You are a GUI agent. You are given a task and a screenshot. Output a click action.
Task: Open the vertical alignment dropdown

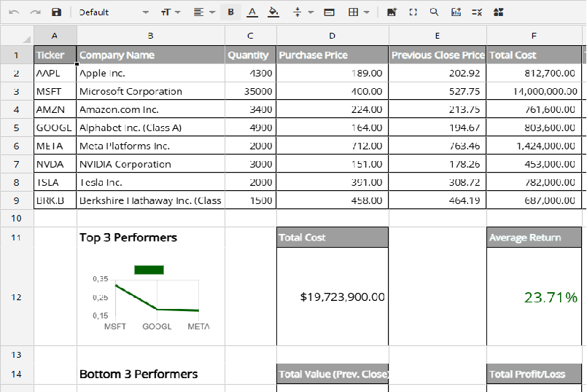coord(303,12)
